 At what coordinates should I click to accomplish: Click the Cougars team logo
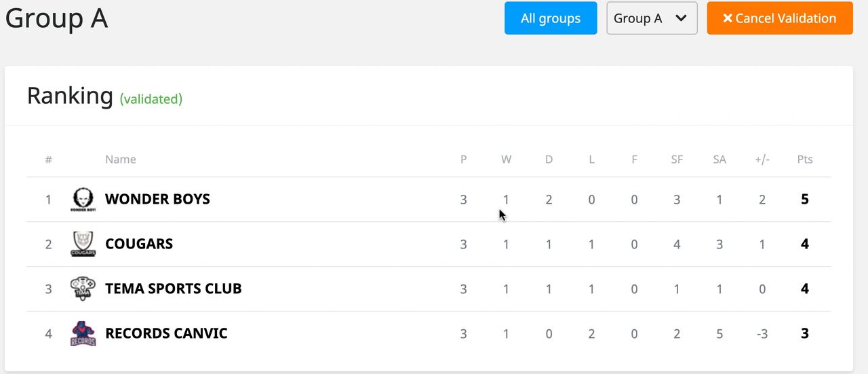[x=83, y=244]
